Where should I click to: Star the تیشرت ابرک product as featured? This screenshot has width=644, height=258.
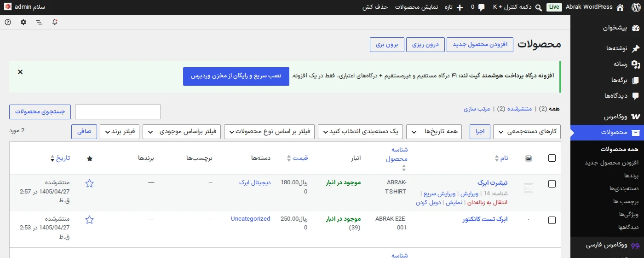click(x=90, y=183)
